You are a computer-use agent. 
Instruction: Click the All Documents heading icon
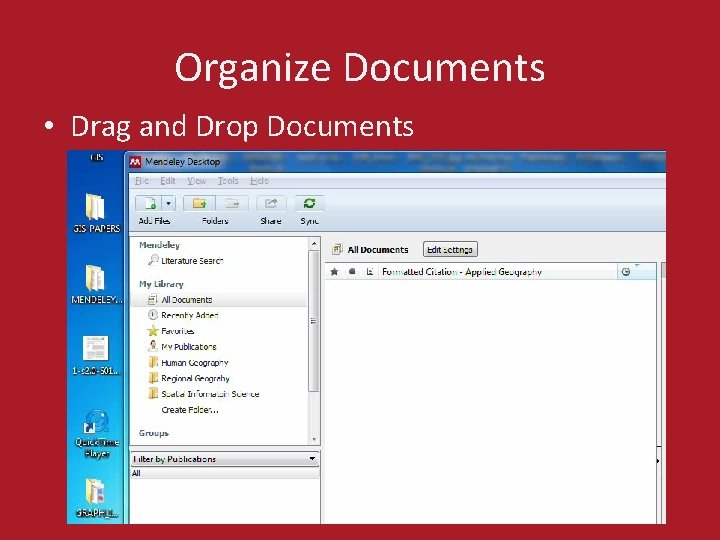337,249
